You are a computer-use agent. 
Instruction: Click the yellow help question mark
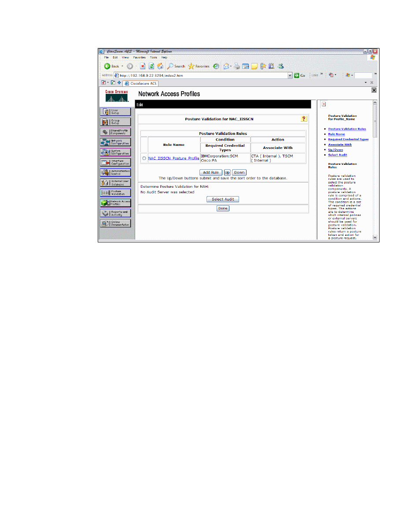tap(304, 119)
